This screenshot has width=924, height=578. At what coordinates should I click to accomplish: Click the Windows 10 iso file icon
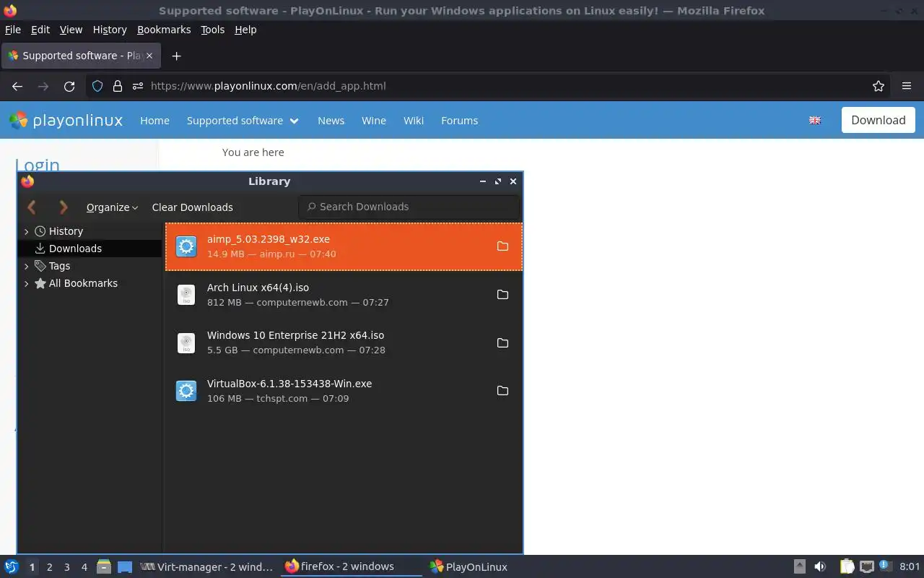click(x=186, y=342)
